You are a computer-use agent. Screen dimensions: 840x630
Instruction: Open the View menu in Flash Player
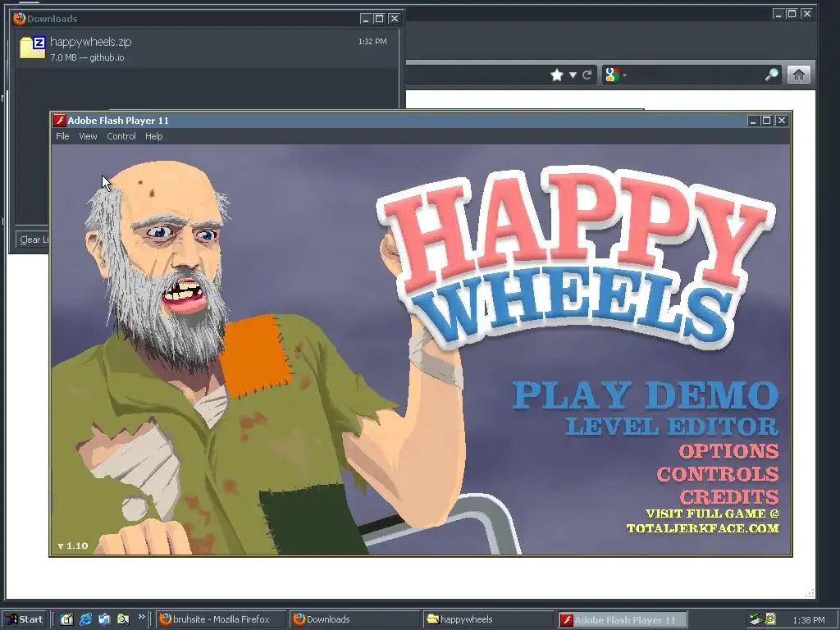88,136
